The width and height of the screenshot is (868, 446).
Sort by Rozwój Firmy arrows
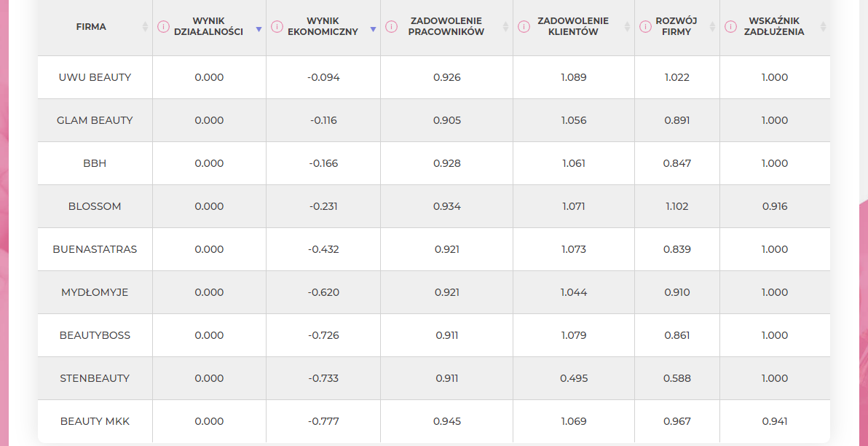(712, 26)
